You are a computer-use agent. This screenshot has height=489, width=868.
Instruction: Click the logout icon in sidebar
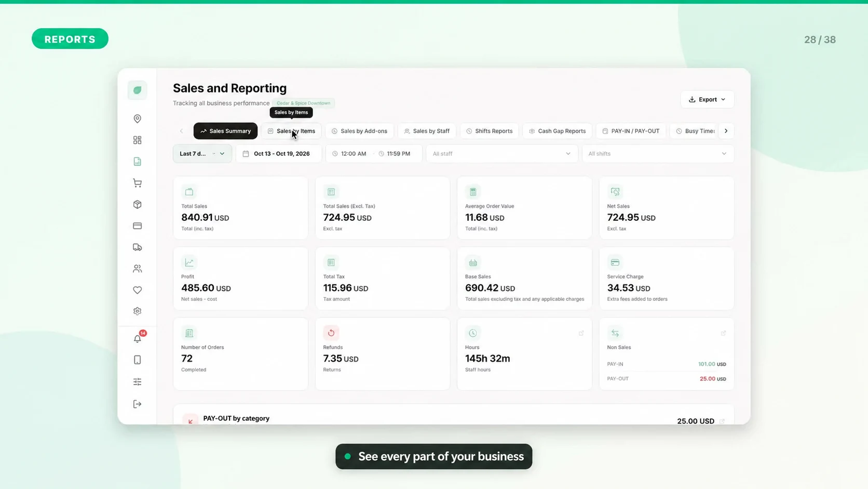(x=137, y=404)
